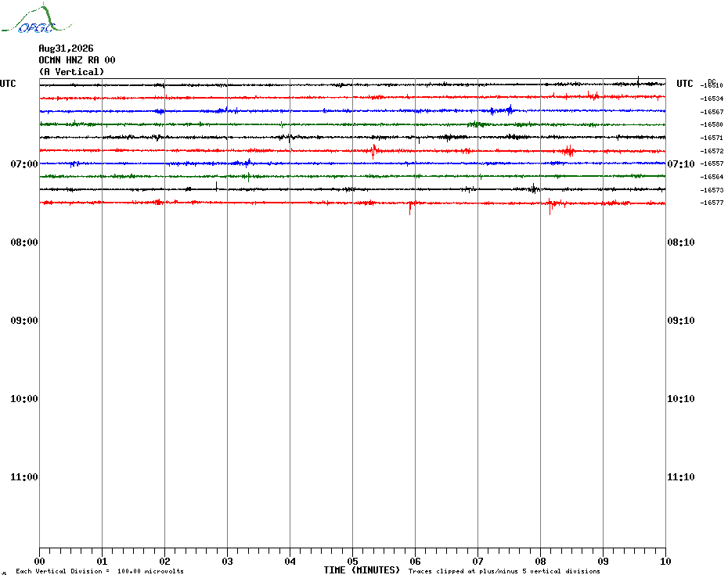Click the 11:00 time label

pos(24,477)
